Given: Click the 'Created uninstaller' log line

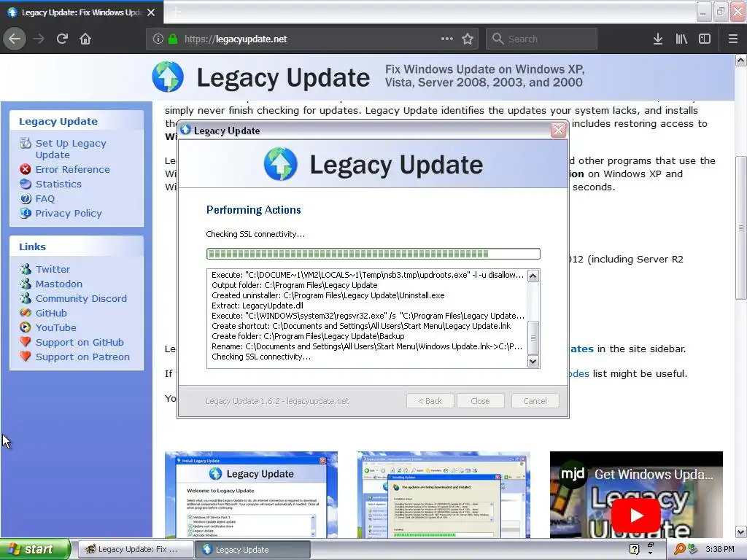Looking at the screenshot, I should pos(328,295).
